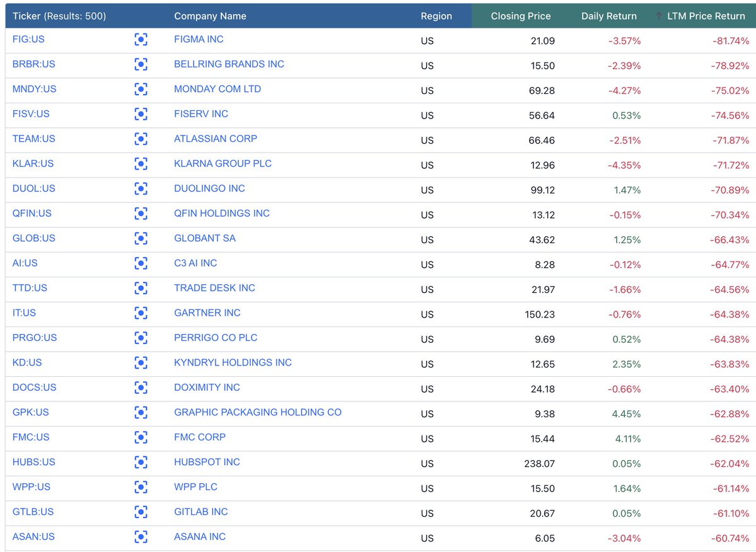The height and width of the screenshot is (552, 756).
Task: Sort by the Company Name column header
Action: click(210, 16)
